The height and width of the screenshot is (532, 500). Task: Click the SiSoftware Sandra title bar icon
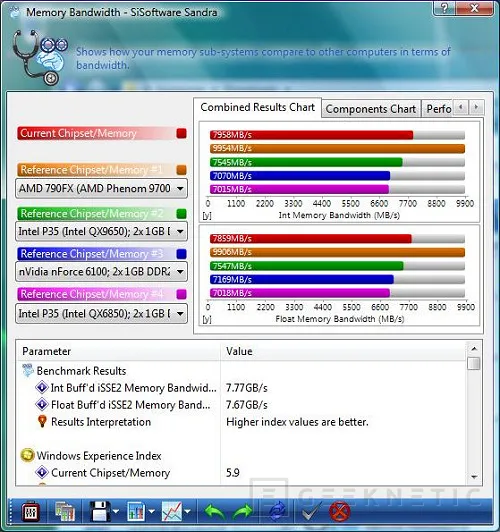point(14,13)
